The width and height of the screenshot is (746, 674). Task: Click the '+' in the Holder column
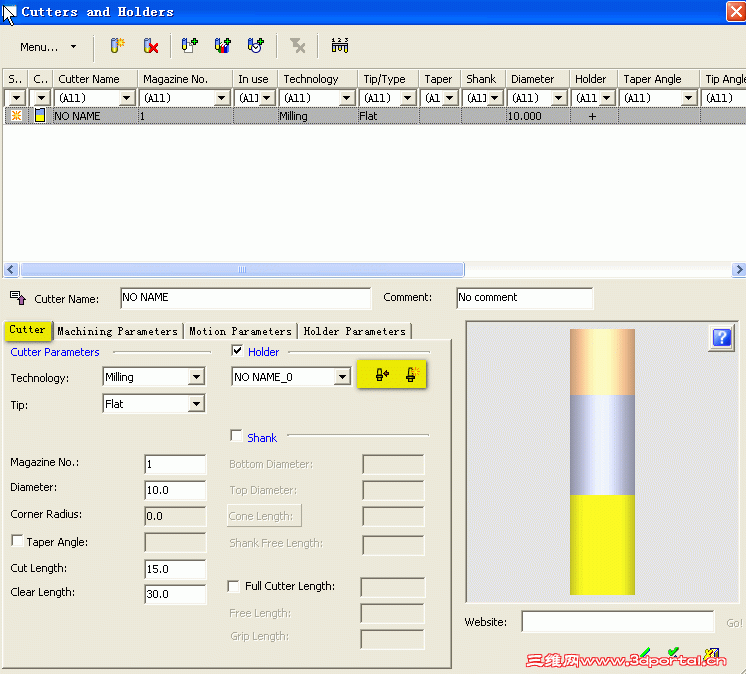(592, 116)
